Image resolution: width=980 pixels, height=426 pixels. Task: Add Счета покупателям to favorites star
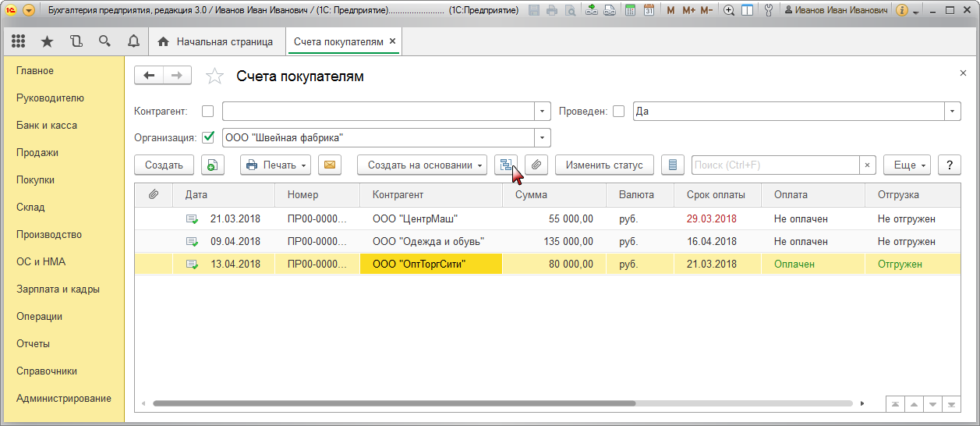[x=214, y=76]
